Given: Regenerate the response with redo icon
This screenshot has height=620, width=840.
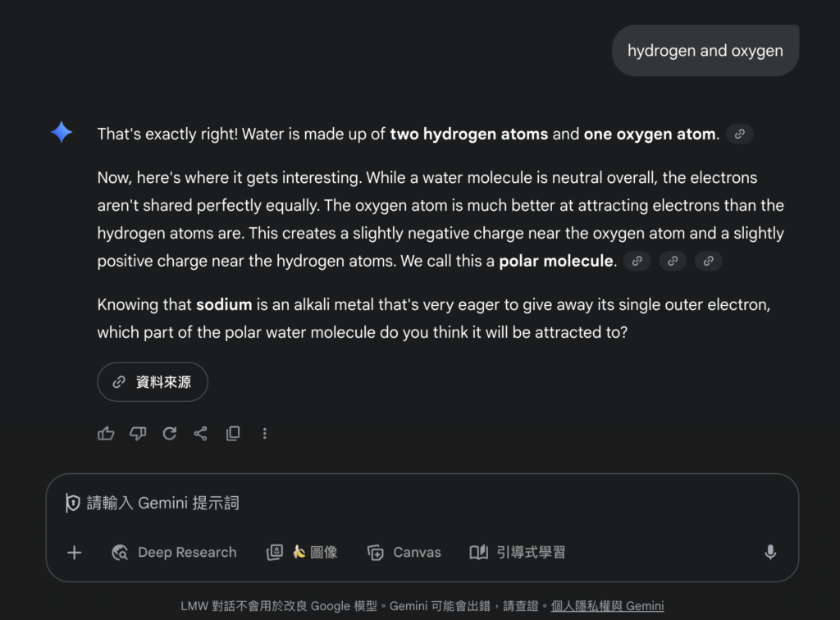Looking at the screenshot, I should pyautogui.click(x=170, y=433).
